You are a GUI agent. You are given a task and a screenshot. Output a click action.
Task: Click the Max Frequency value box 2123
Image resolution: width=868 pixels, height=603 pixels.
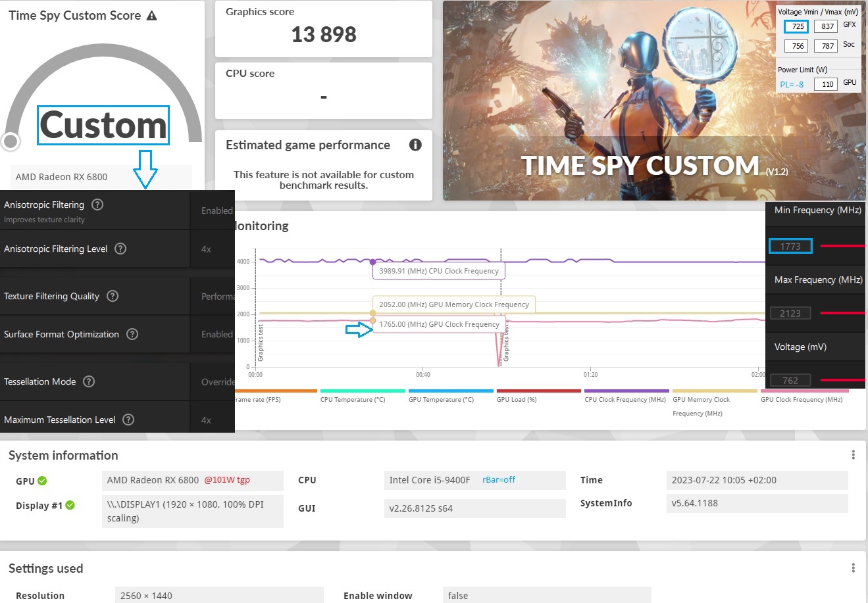pyautogui.click(x=790, y=313)
